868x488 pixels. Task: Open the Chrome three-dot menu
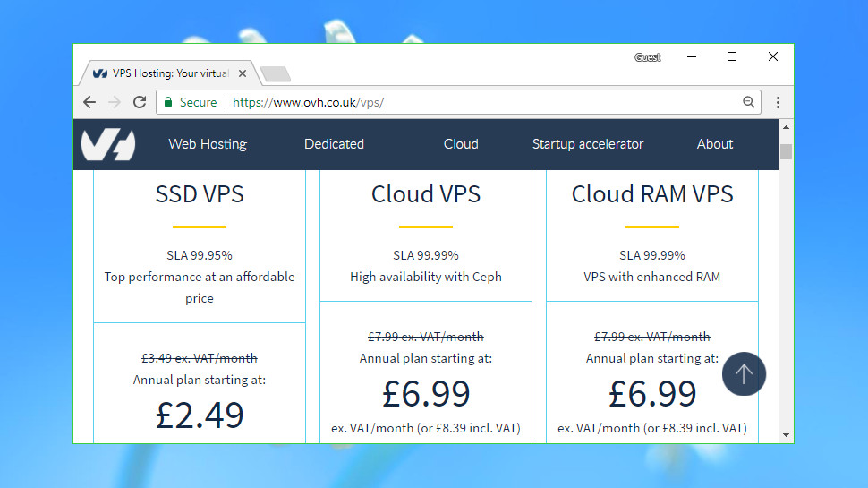[778, 102]
